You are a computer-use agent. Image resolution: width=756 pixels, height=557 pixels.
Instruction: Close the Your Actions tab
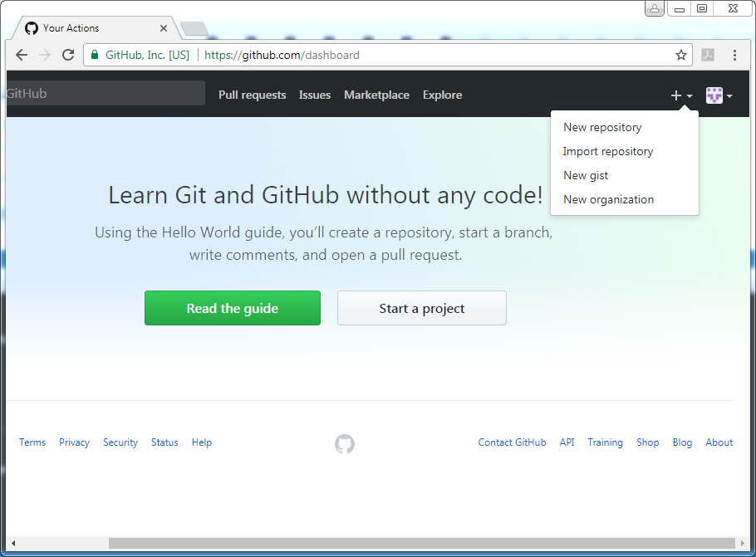click(x=164, y=28)
